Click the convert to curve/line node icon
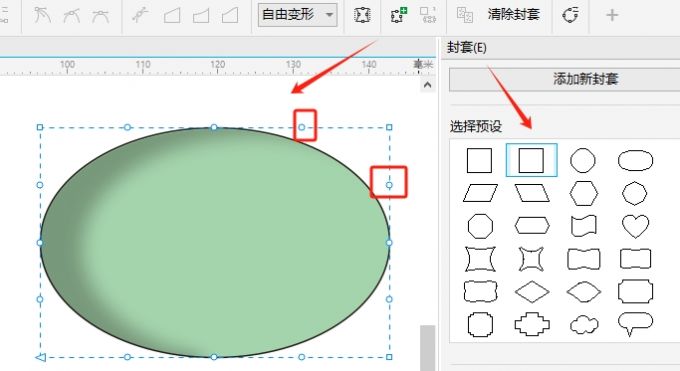680x371 pixels. [141, 15]
